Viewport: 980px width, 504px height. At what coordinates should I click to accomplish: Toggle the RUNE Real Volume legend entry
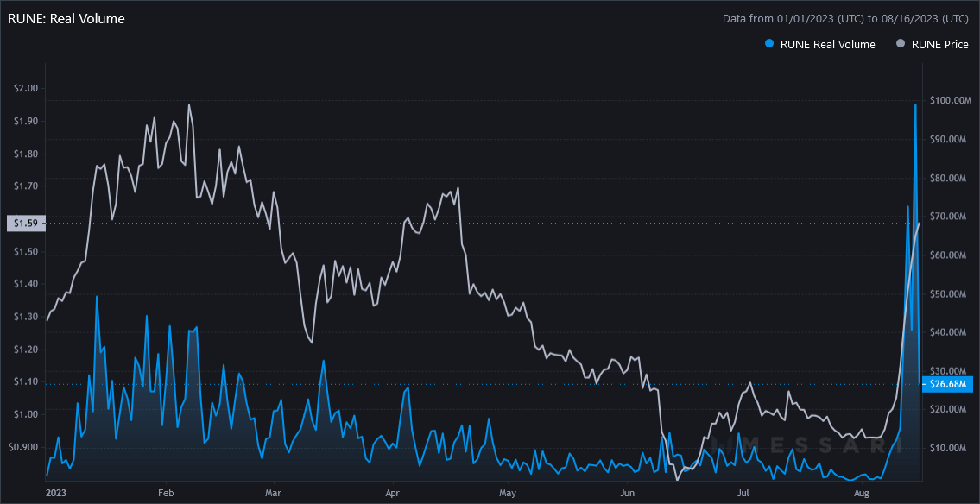point(820,44)
